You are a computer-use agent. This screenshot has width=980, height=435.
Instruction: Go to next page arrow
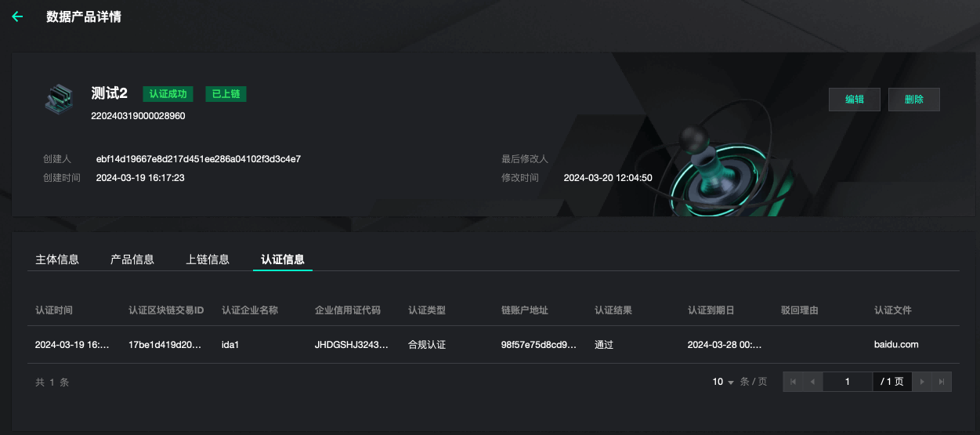pos(922,382)
